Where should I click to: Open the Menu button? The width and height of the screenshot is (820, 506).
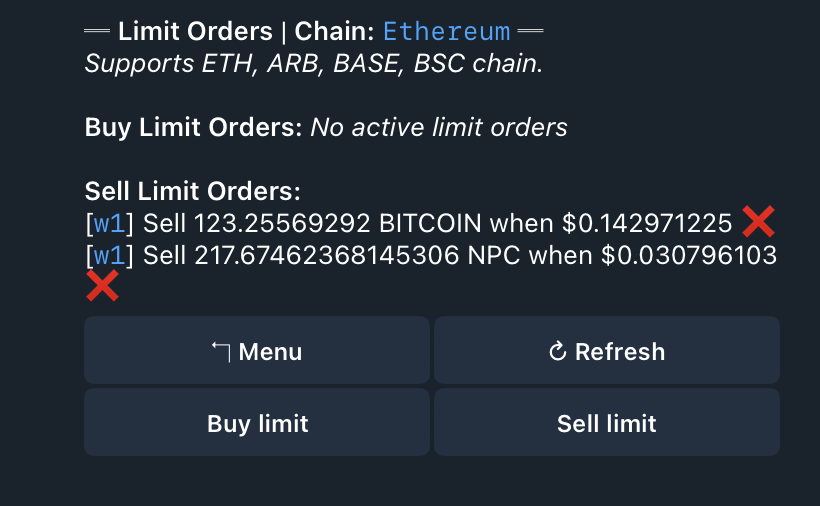point(257,351)
